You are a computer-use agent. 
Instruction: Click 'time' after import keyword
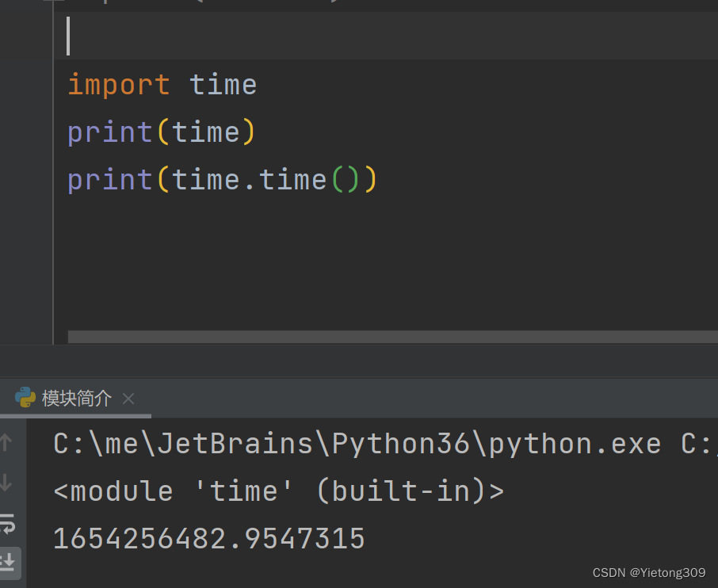(223, 85)
